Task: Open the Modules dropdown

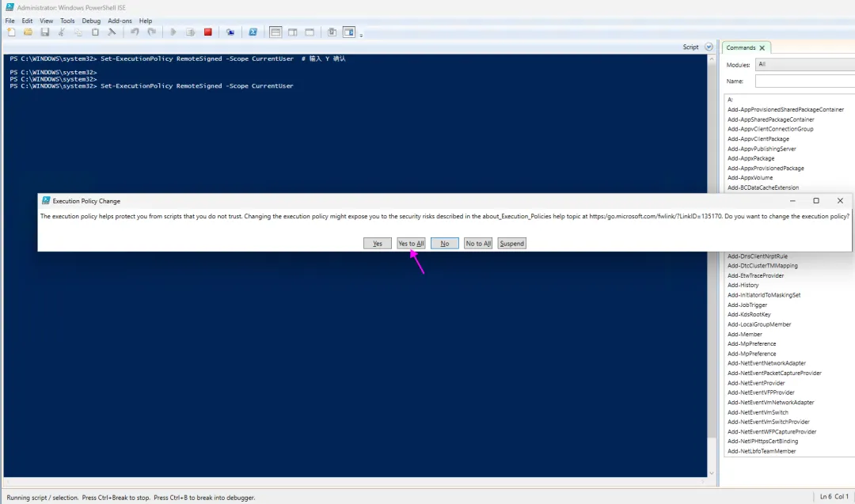Action: tap(805, 64)
